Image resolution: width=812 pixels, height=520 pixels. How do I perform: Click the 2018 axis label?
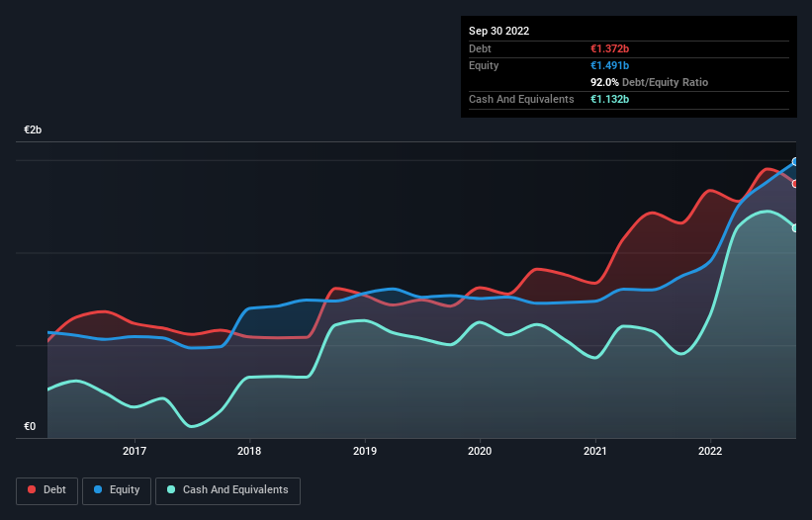coord(249,451)
